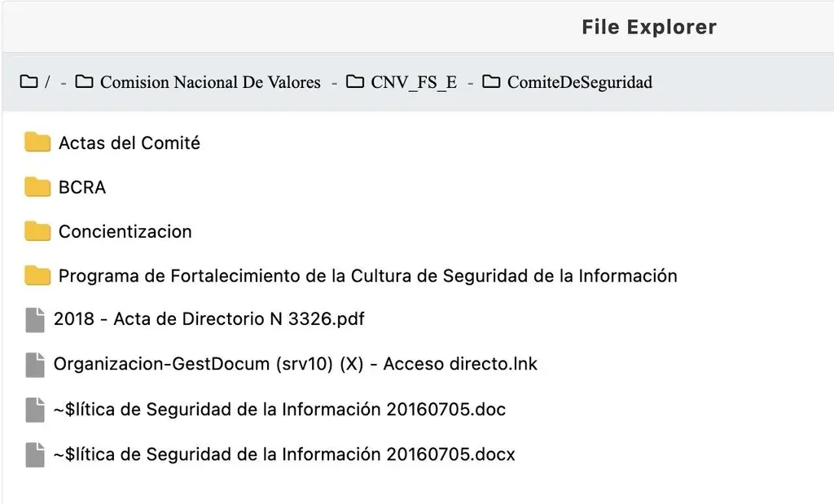Open the Concientizacion folder
The height and width of the screenshot is (504, 834).
125,232
